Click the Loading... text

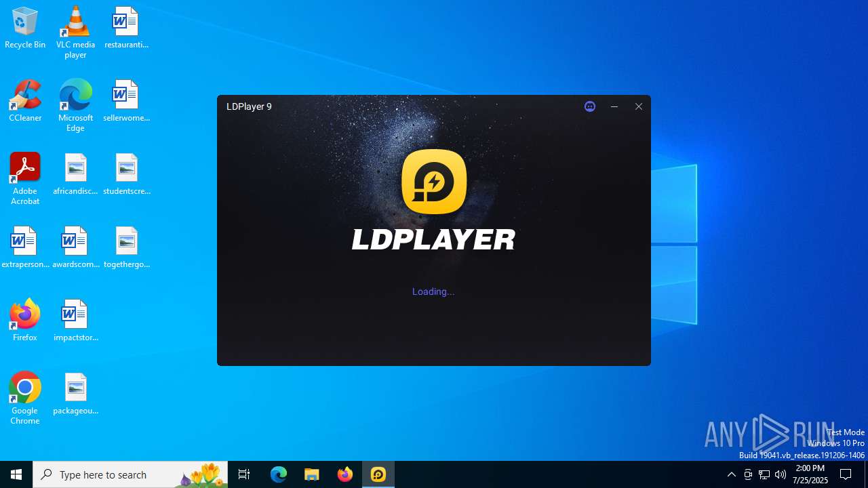433,291
